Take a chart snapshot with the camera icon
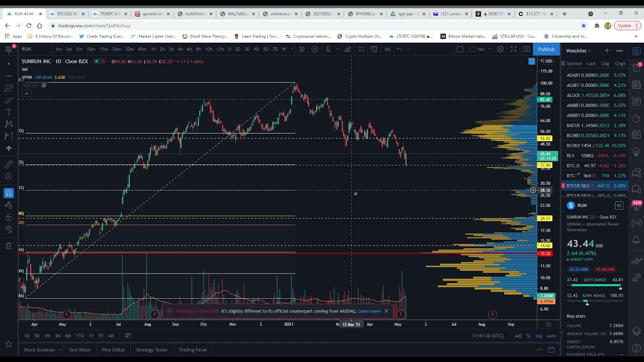This screenshot has width=644, height=362. pos(526,49)
